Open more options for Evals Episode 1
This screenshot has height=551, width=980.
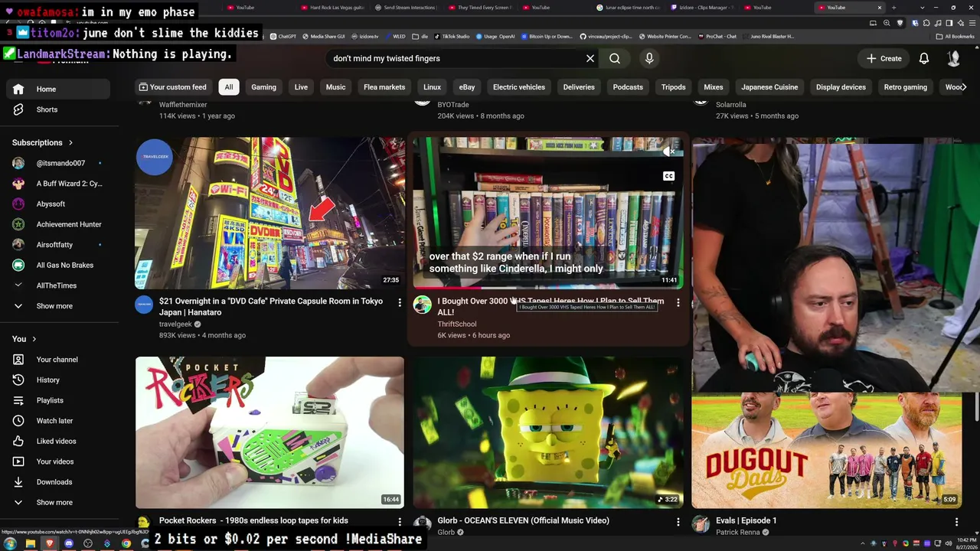(956, 522)
